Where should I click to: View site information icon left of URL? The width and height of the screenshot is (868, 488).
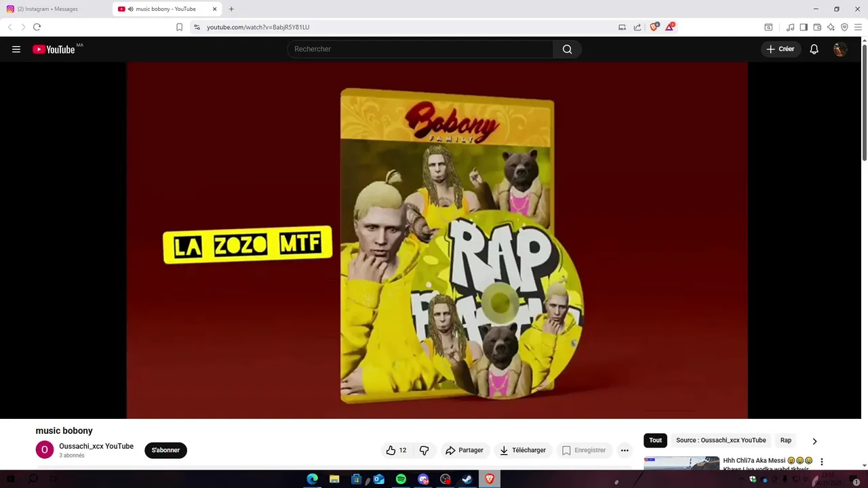pos(197,27)
